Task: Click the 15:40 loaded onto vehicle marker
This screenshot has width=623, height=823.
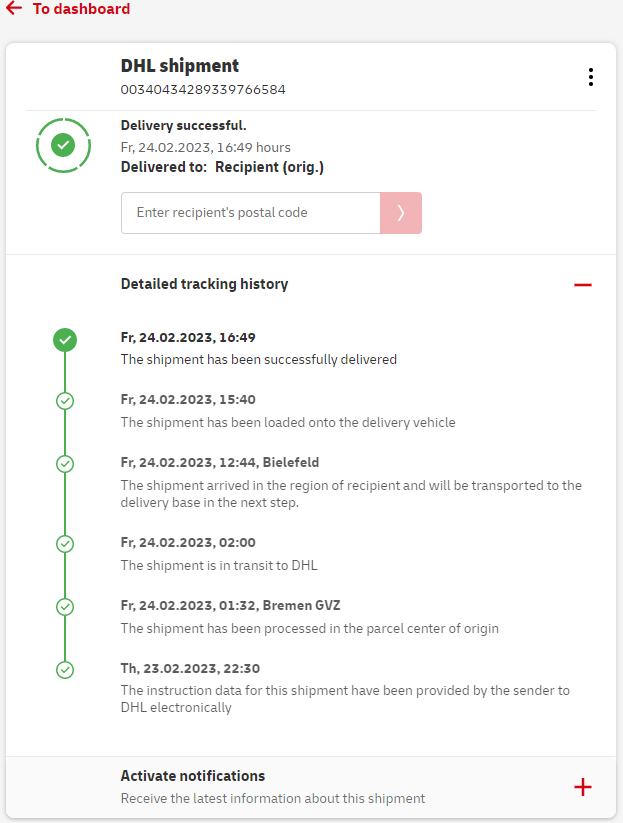Action: pos(65,401)
